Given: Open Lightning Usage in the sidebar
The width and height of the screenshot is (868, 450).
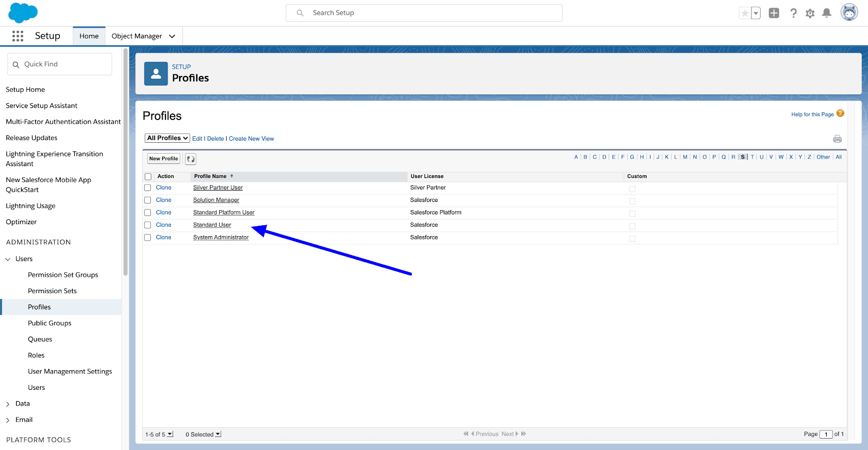Looking at the screenshot, I should tap(30, 206).
